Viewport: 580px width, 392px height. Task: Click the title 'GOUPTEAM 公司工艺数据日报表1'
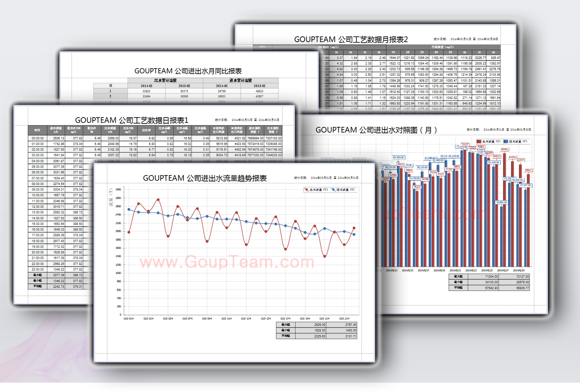click(x=132, y=120)
